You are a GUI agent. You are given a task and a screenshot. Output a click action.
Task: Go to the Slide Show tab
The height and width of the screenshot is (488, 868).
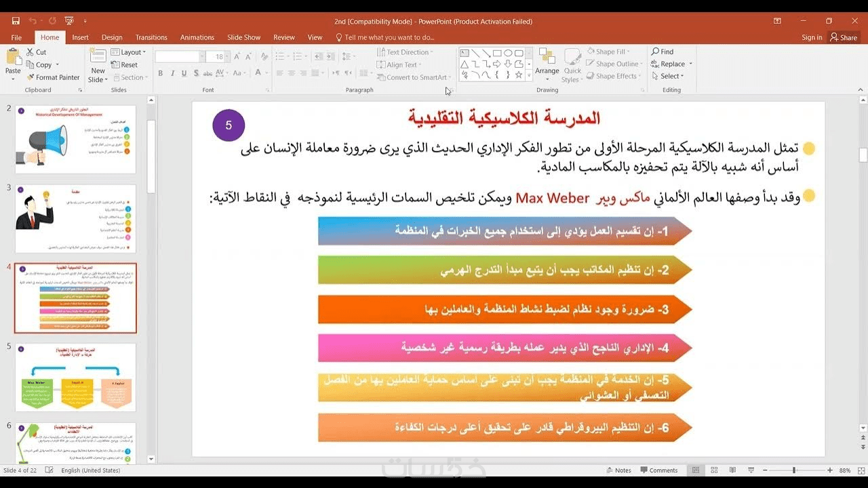pos(243,37)
